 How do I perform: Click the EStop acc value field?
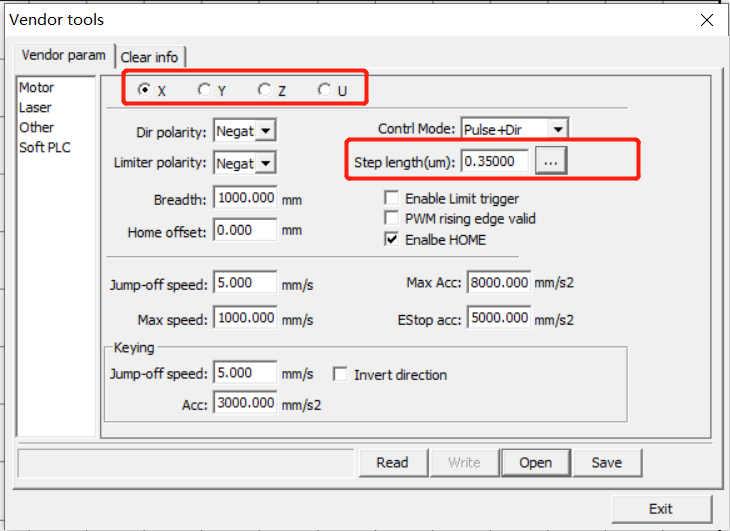pyautogui.click(x=499, y=318)
